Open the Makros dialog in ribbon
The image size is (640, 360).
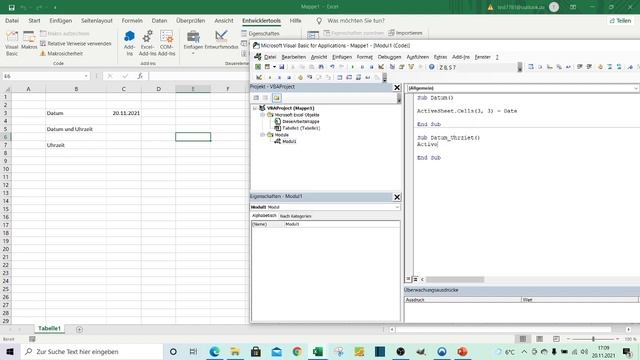tap(29, 41)
